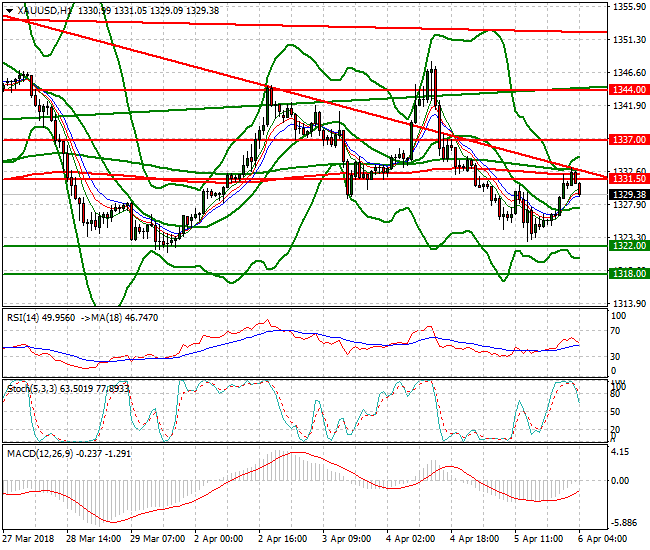Click the small triangle icon beside XAUUSD,H1

[8, 10]
